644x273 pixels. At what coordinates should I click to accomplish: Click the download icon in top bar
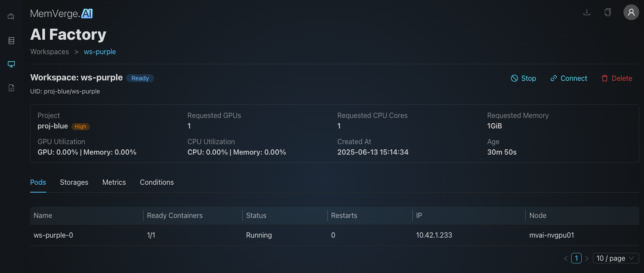(587, 12)
